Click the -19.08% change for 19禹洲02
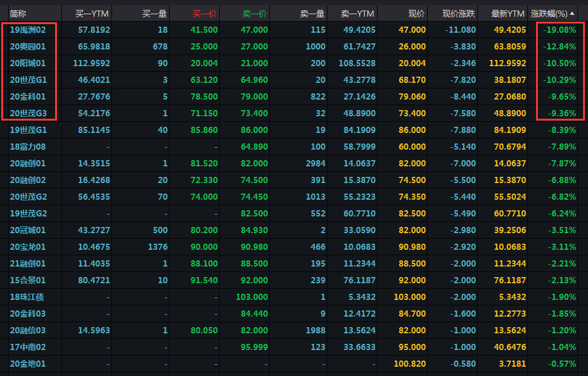Viewport: 588px width, 376px height. tap(560, 30)
